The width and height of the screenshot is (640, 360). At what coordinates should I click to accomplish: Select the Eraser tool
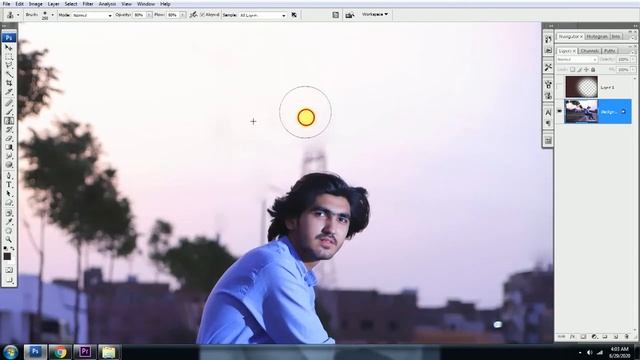pos(9,139)
